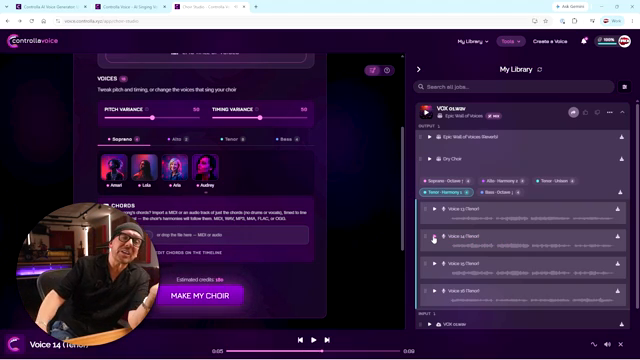Switch to the Bass voices tab
Viewport: 640px width, 360px height.
[x=287, y=139]
